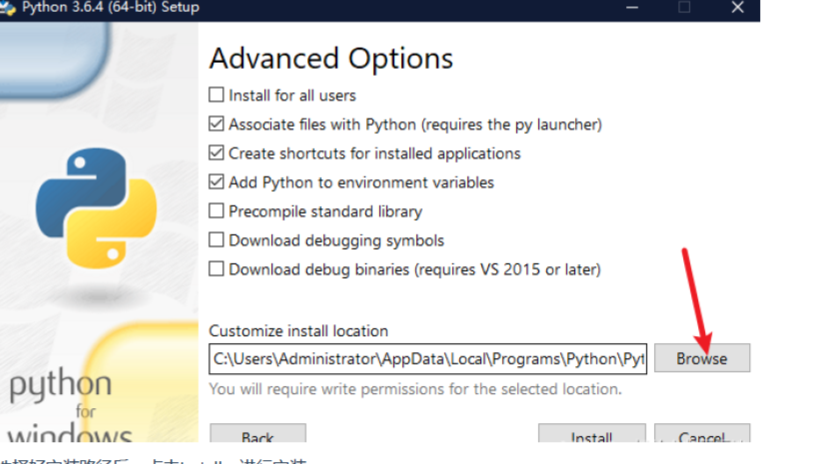Uncheck Associate files with Python
Screen dimensions: 816x464
pyautogui.click(x=216, y=124)
